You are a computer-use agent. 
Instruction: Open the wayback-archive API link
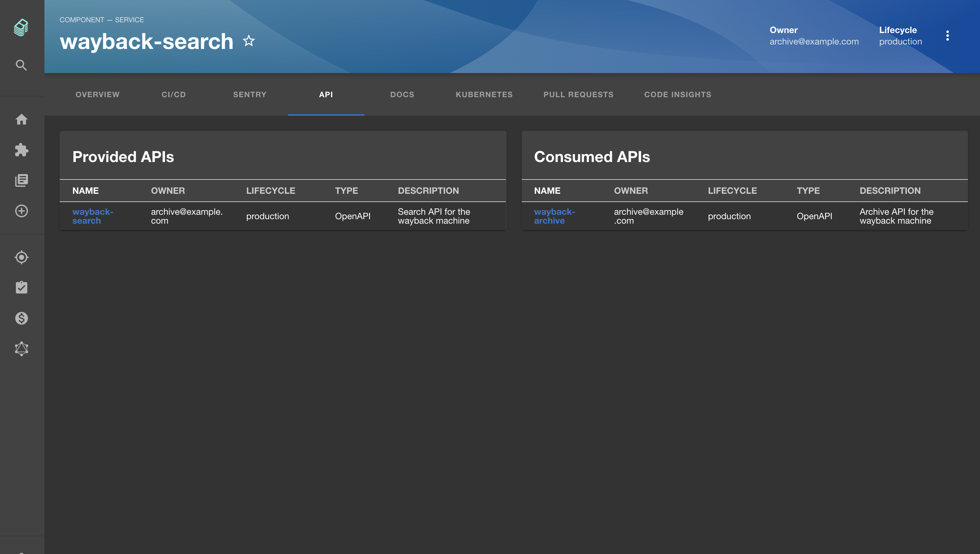click(x=554, y=216)
